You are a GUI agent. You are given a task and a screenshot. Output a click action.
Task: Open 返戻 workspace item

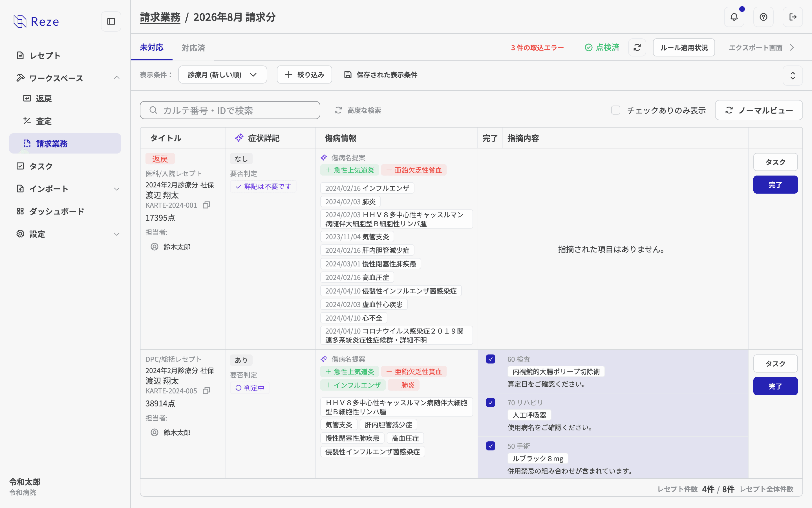tap(65, 98)
